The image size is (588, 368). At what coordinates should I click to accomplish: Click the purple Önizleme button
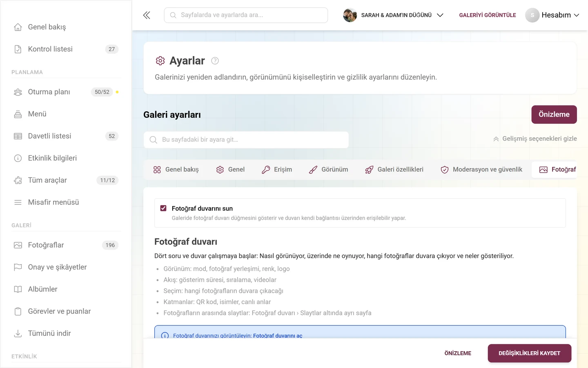click(554, 114)
